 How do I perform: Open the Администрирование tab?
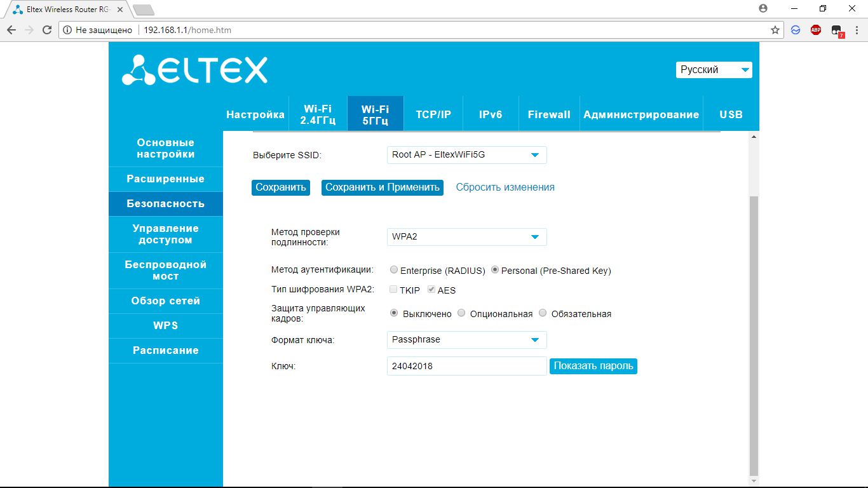tap(641, 114)
